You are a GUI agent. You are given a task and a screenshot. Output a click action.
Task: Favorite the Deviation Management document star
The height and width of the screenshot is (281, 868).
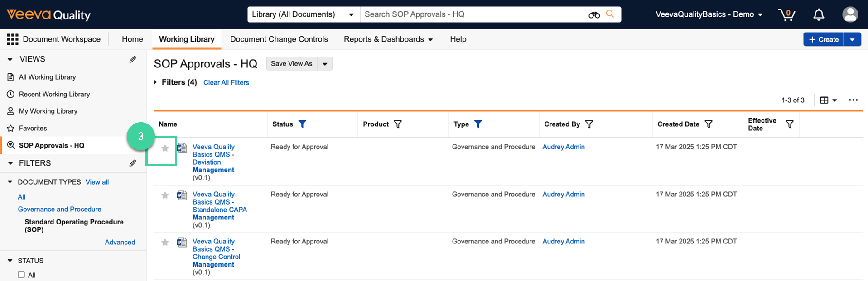tap(165, 148)
